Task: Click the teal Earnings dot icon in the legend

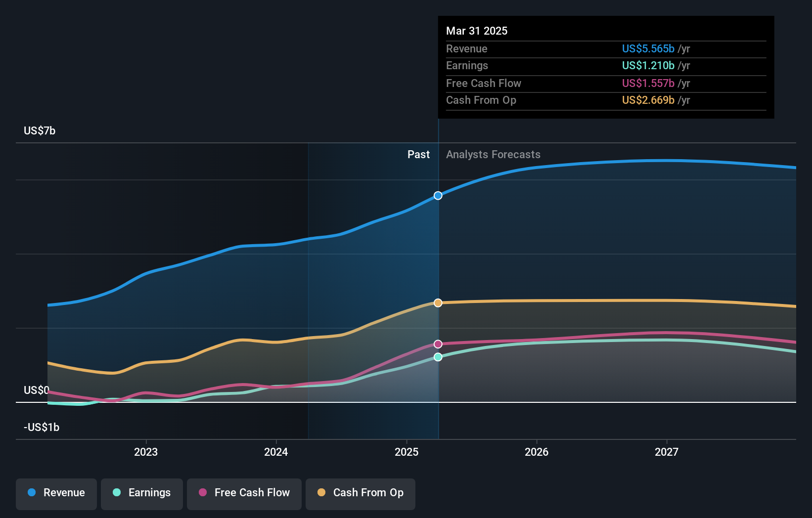Action: [x=116, y=493]
